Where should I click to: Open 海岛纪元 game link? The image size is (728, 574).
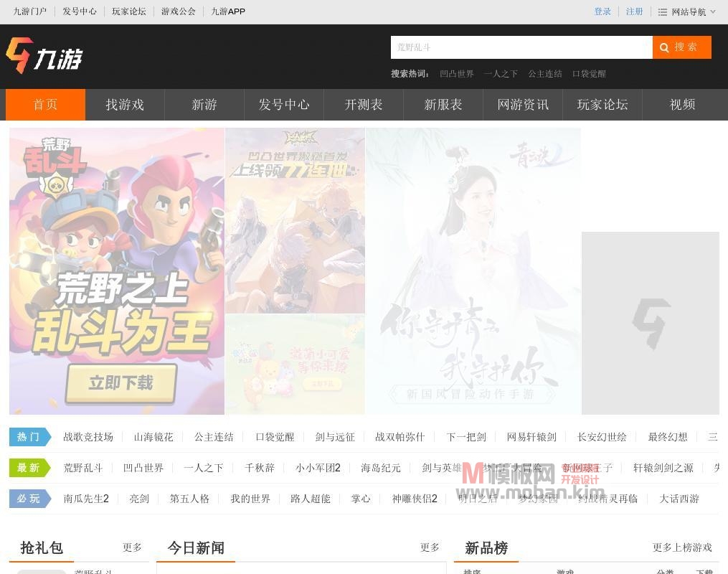(381, 468)
